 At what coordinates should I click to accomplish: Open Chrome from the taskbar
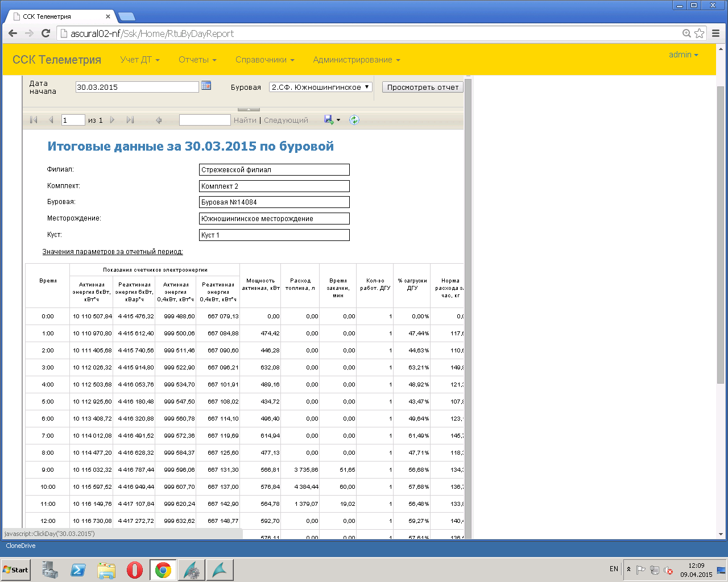coord(163,570)
